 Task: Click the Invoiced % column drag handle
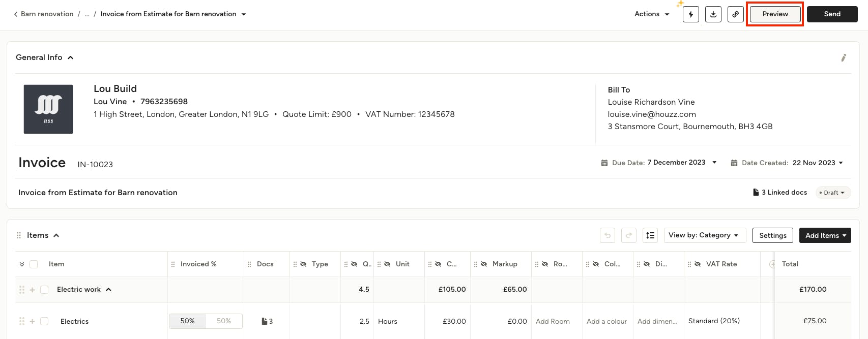(x=173, y=264)
